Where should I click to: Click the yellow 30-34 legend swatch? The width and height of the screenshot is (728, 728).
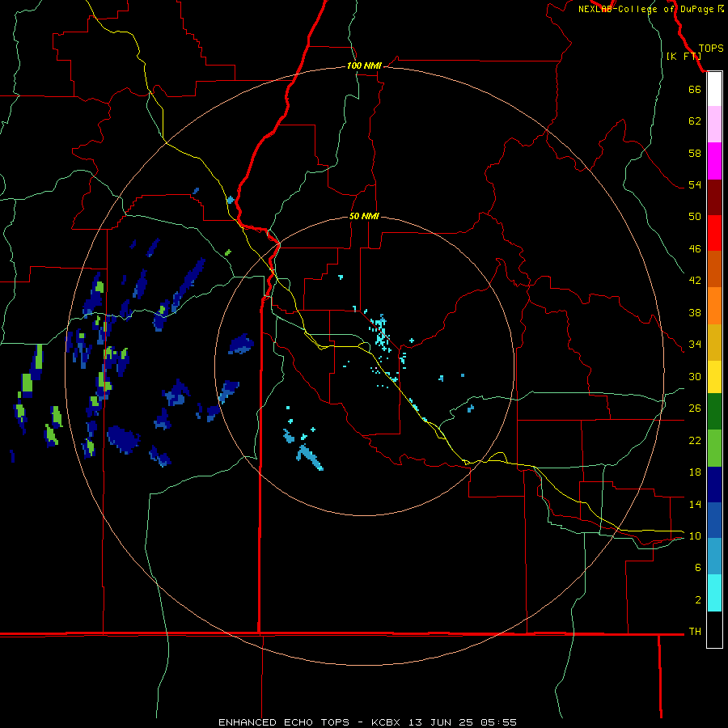pos(714,377)
